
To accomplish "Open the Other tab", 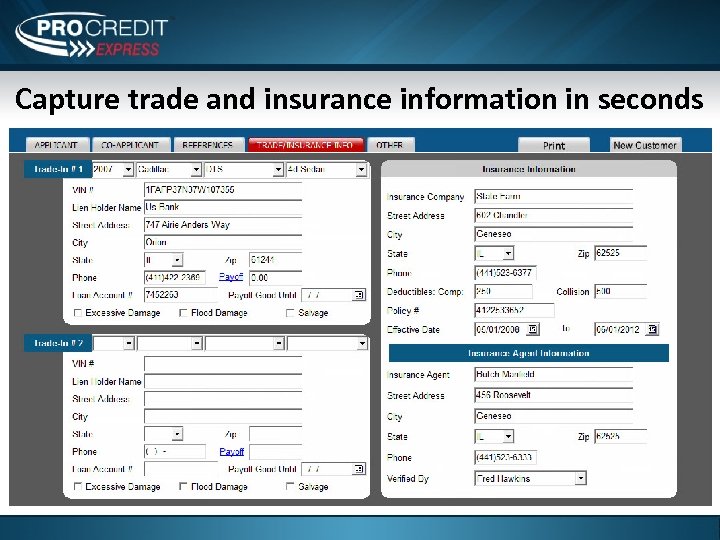I will tap(390, 145).
